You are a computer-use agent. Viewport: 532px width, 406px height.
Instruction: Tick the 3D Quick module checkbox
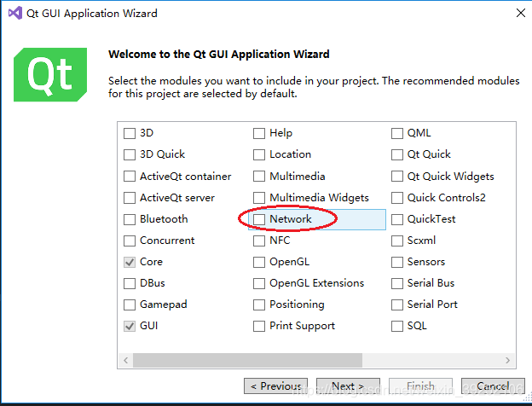click(x=130, y=154)
